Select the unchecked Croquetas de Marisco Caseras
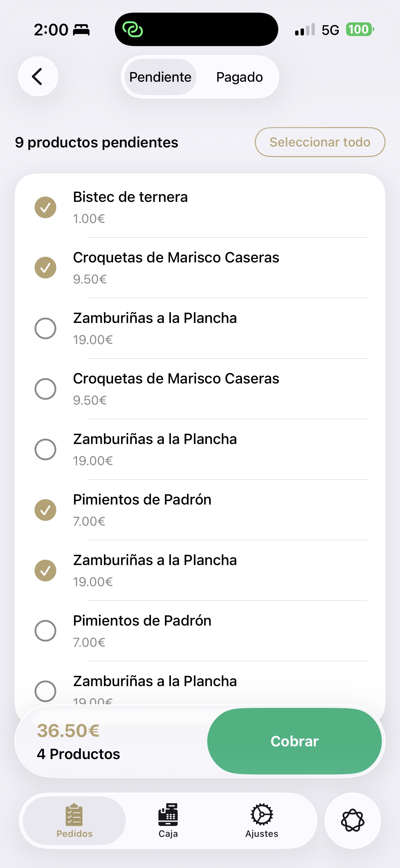This screenshot has width=400, height=868. click(x=45, y=389)
